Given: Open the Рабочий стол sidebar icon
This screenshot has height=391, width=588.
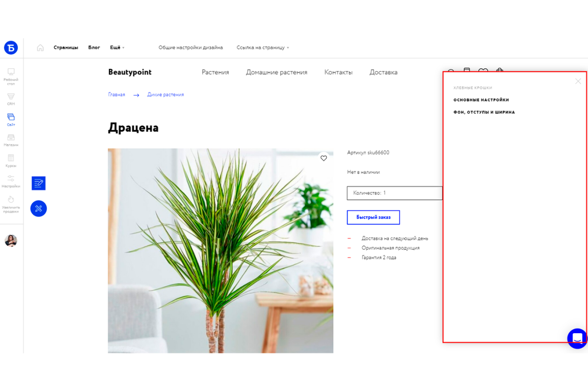Looking at the screenshot, I should pos(11,77).
